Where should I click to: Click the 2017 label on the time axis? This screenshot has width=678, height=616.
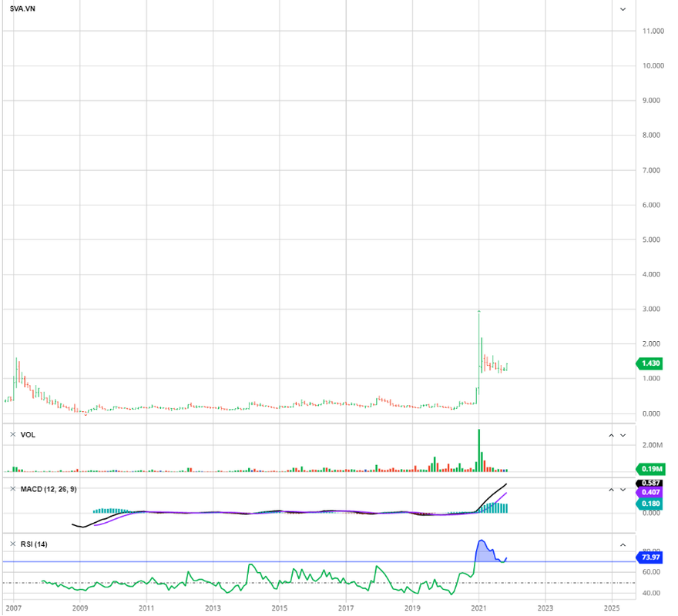tap(346, 608)
